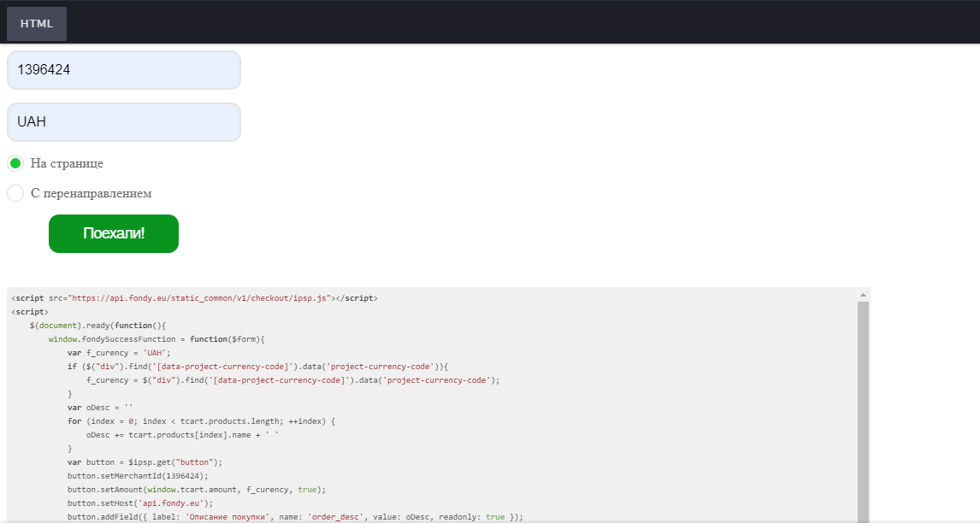Screen dimensions: 980x523
Task: Click the scroll-up arrow of the code box
Action: pyautogui.click(x=863, y=295)
